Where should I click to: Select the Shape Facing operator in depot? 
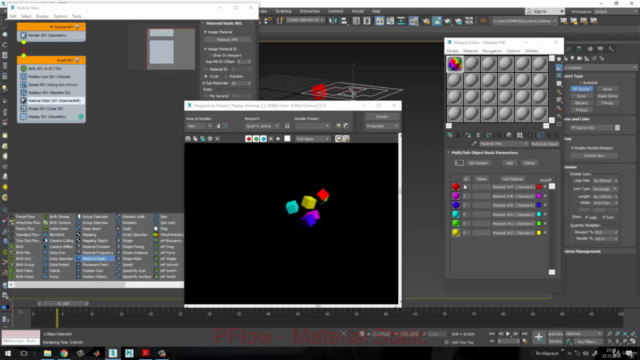click(130, 247)
